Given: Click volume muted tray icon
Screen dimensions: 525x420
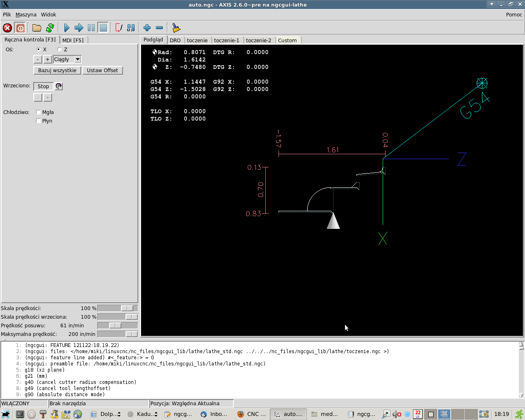Looking at the screenshot, I should point(397,414).
